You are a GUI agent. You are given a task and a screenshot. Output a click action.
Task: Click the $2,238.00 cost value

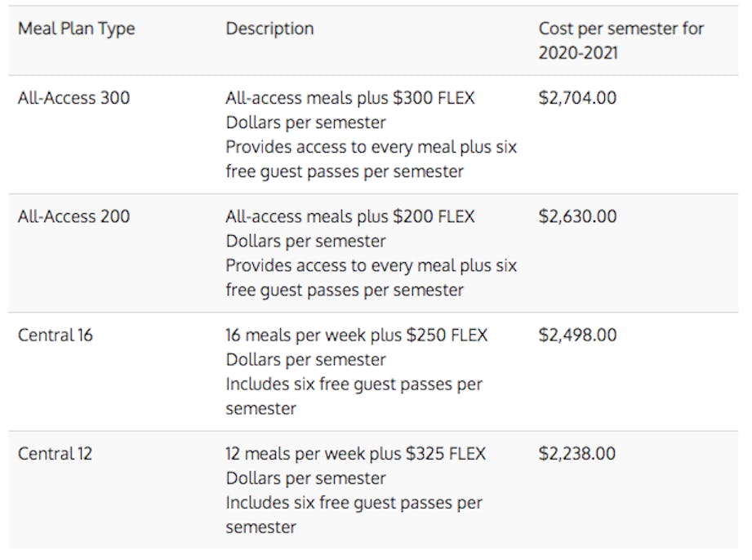[577, 453]
